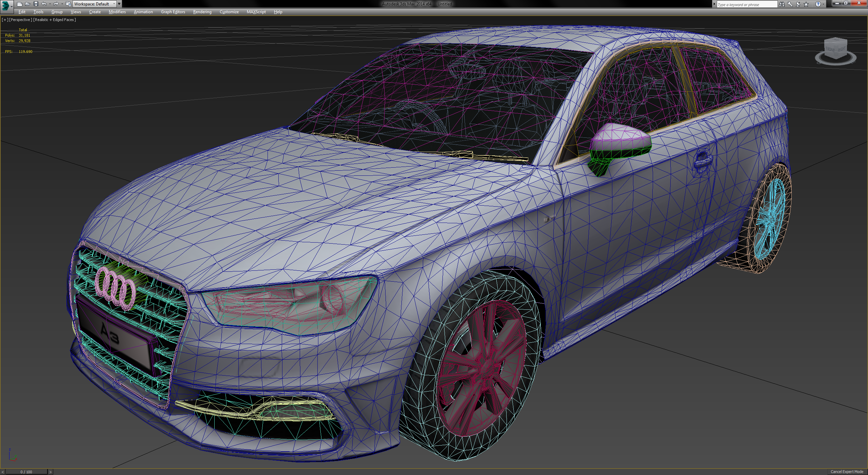This screenshot has width=868, height=475.
Task: Open the Project Folder icon
Action: pos(68,4)
